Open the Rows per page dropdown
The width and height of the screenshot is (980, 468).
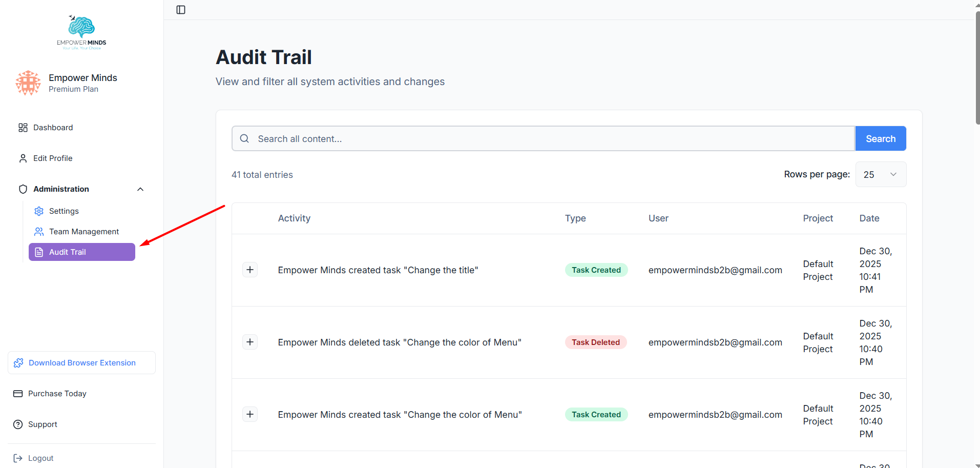[x=881, y=174]
